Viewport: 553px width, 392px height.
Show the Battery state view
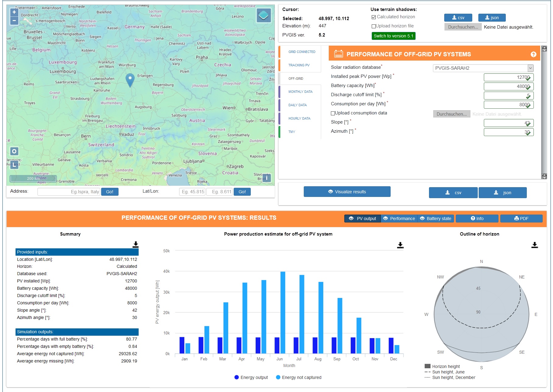coord(436,219)
